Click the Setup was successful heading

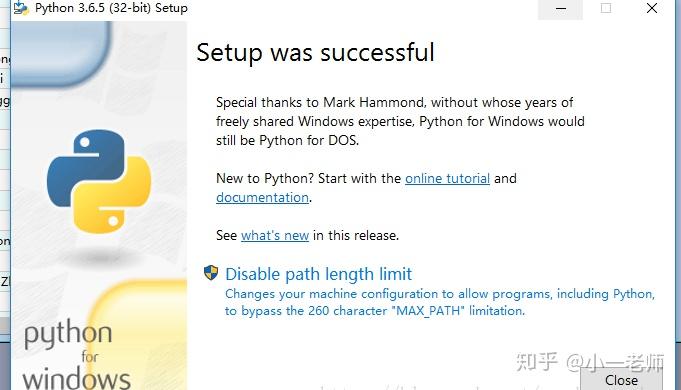[x=315, y=53]
